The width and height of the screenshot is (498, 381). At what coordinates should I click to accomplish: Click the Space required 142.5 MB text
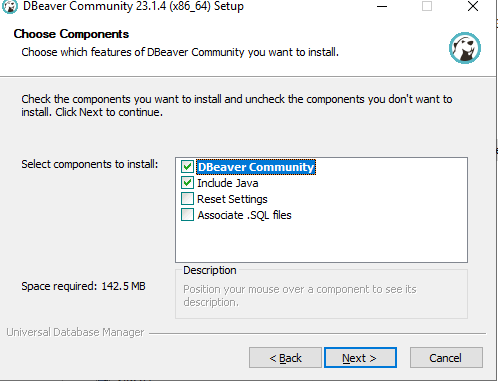(83, 286)
